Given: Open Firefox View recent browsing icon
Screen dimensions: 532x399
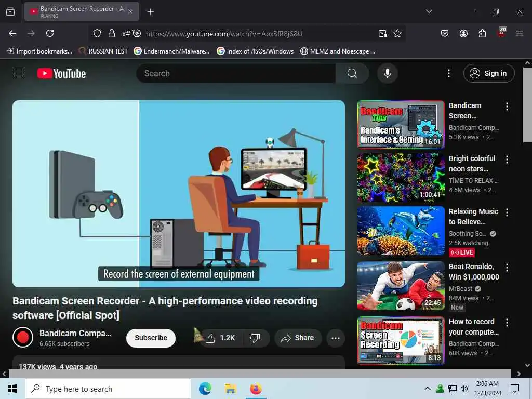Looking at the screenshot, I should (10, 11).
